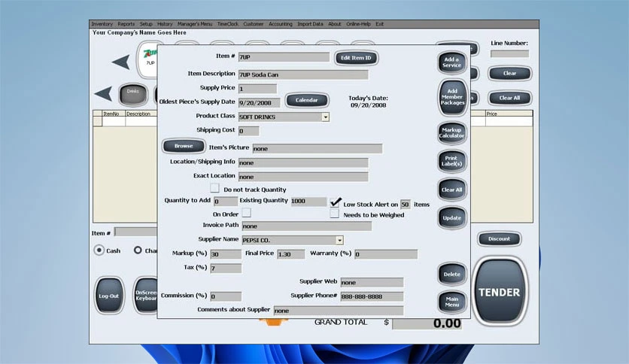This screenshot has height=364, width=629.
Task: Click the Location/Shipping Info field
Action: pyautogui.click(x=303, y=162)
